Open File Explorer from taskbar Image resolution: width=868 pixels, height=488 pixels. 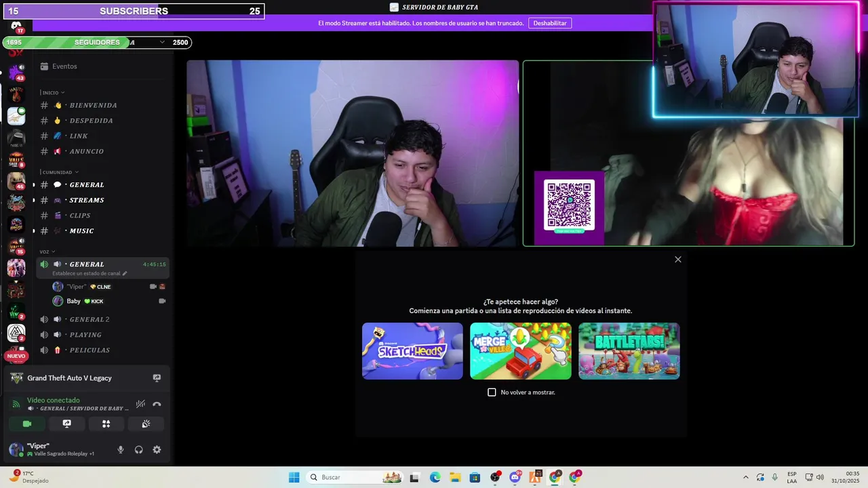tap(455, 477)
